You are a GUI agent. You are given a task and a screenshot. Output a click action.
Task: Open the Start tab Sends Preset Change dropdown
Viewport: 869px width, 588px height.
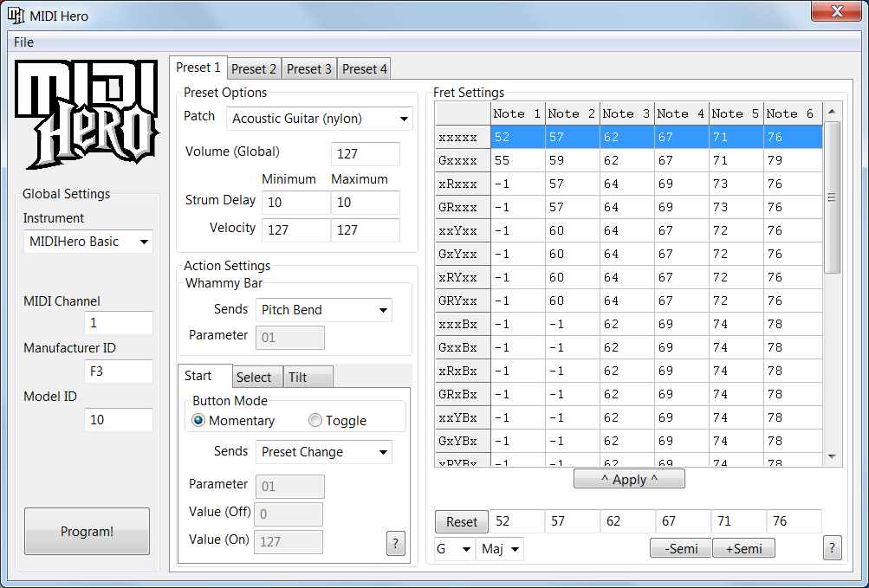click(x=324, y=452)
